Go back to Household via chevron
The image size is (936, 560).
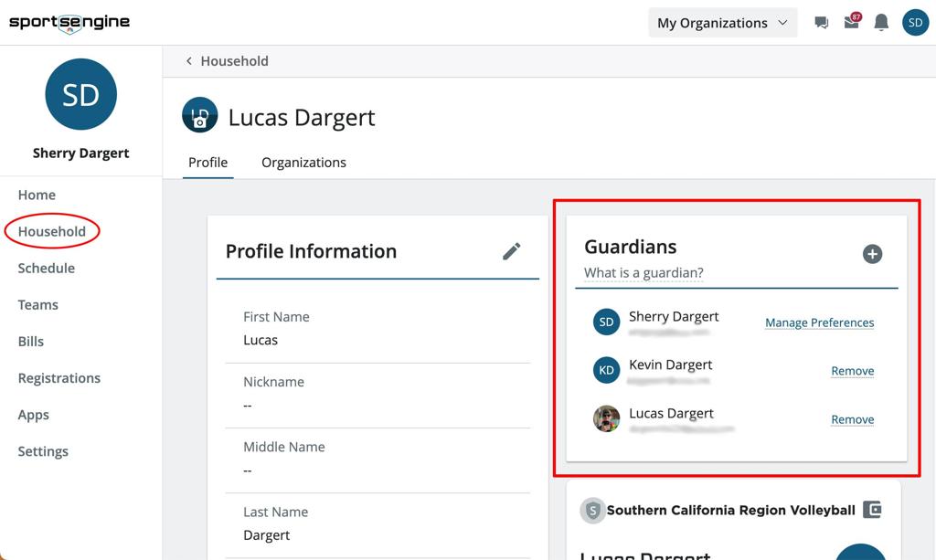pyautogui.click(x=189, y=61)
